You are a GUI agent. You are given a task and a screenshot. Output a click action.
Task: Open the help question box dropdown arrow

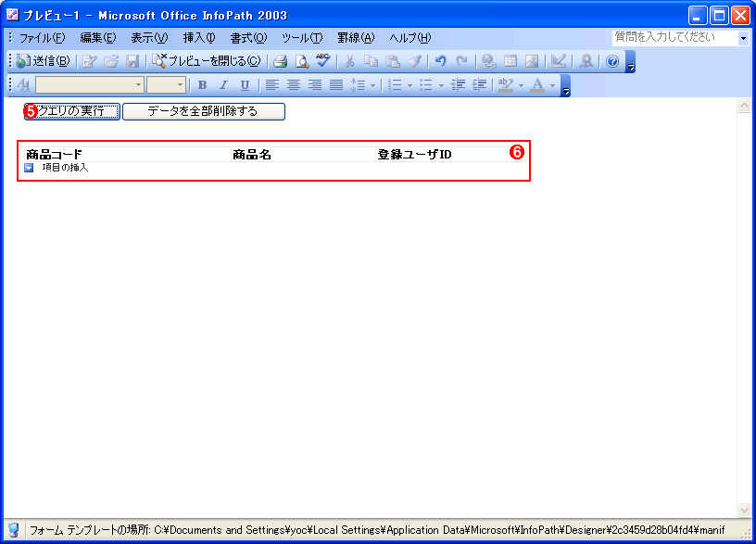[x=743, y=38]
